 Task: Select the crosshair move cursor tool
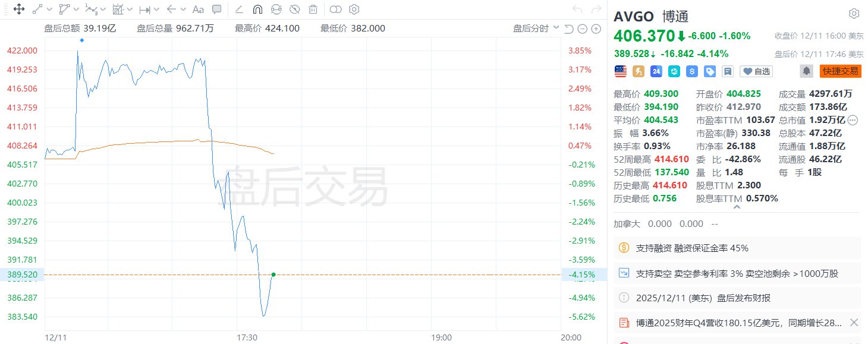[x=18, y=9]
